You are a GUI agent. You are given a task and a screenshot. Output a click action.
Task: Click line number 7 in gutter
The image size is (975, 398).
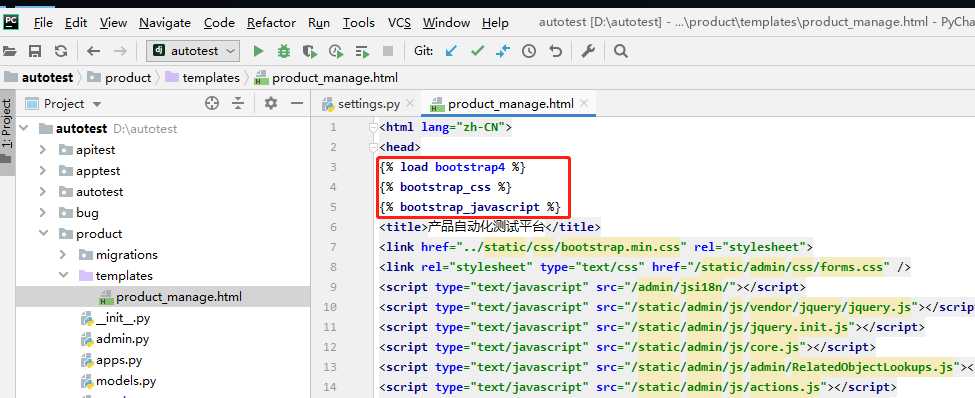point(333,248)
